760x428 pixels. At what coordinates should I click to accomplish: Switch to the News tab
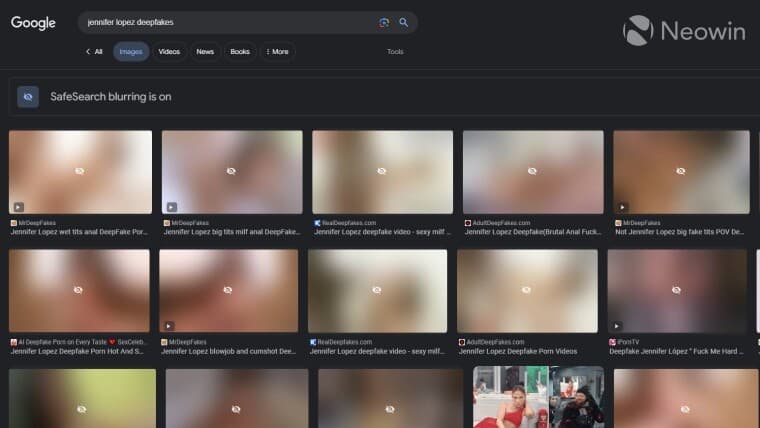point(205,51)
